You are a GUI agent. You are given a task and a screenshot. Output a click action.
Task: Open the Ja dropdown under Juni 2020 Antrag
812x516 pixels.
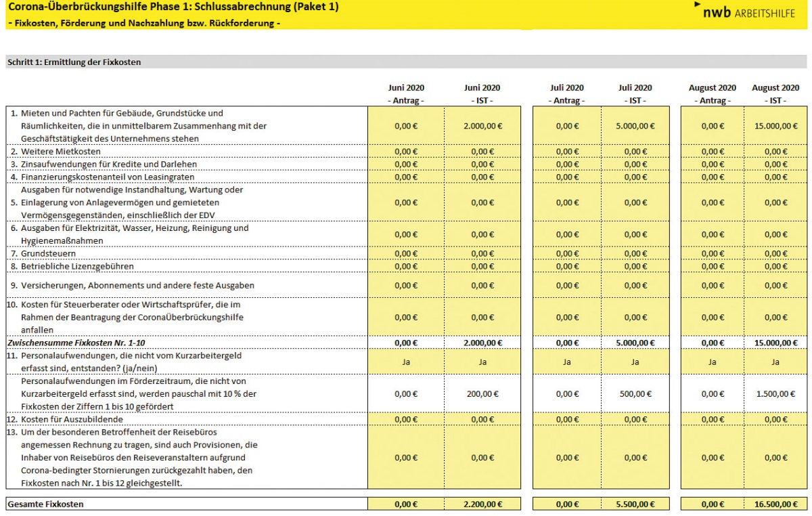coord(406,362)
